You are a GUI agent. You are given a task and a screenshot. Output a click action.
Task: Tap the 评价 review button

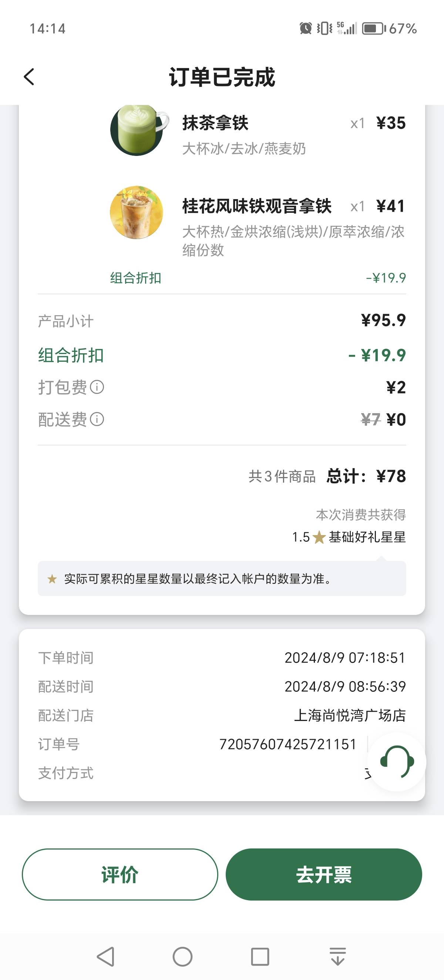[x=120, y=874]
